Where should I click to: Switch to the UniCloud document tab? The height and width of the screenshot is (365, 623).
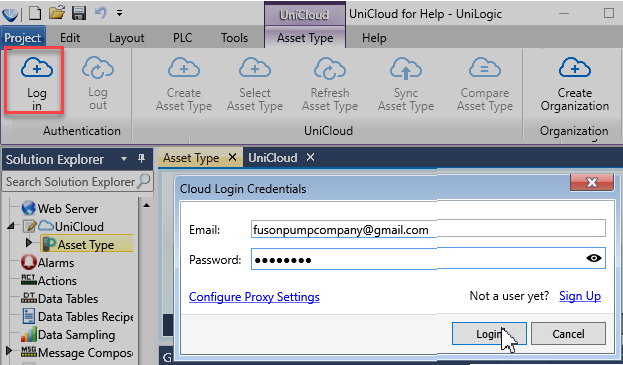pos(273,158)
